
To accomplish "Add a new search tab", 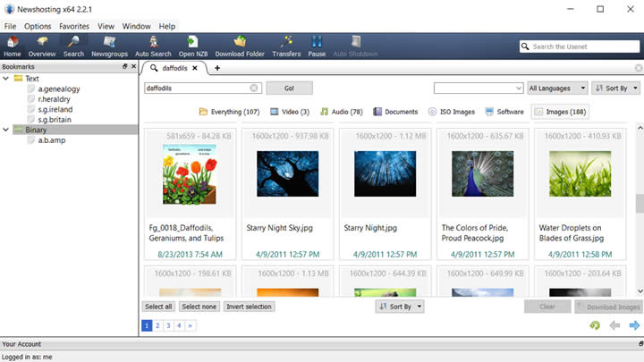I will click(217, 68).
